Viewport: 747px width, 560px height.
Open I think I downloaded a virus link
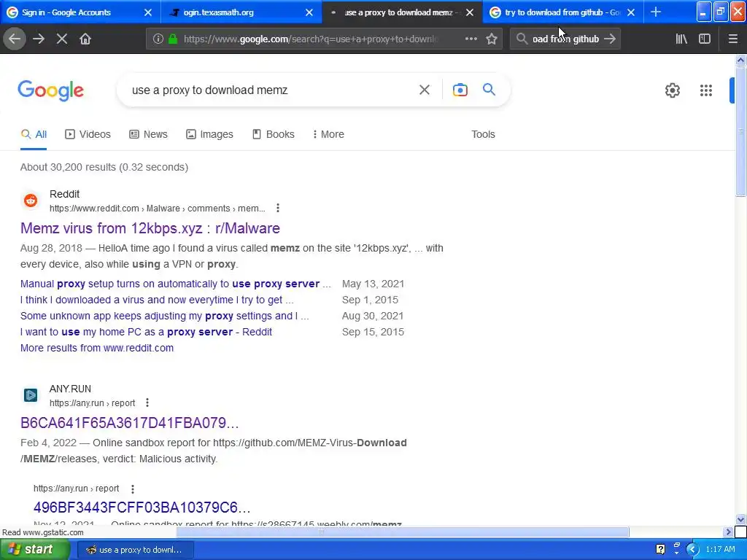coord(157,300)
